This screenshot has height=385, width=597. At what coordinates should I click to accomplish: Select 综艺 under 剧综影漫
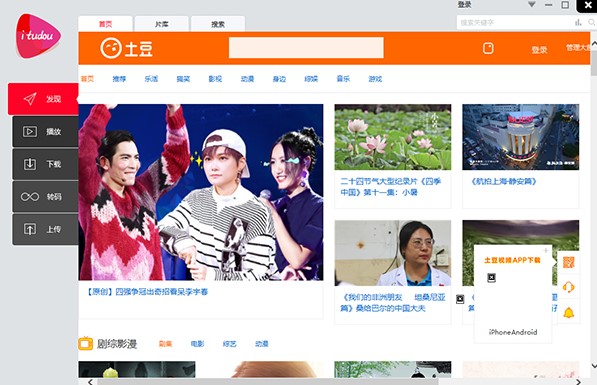230,344
